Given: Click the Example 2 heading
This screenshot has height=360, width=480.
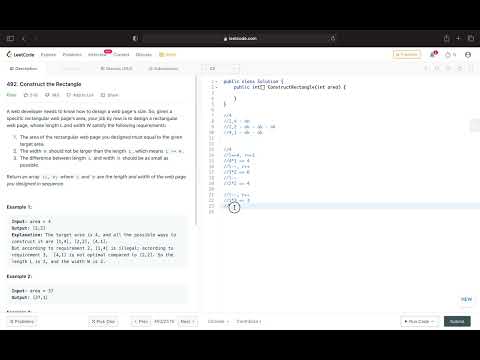Looking at the screenshot, I should [19, 276].
